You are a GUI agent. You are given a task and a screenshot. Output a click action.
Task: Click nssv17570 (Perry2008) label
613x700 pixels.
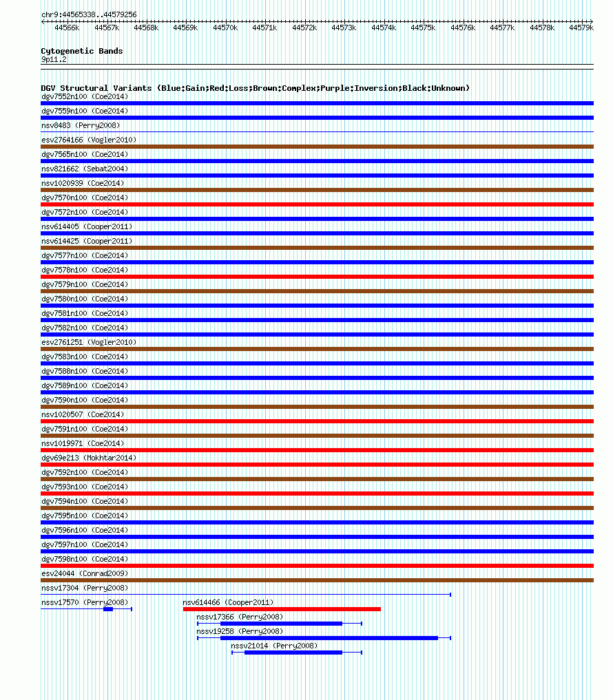click(x=85, y=602)
